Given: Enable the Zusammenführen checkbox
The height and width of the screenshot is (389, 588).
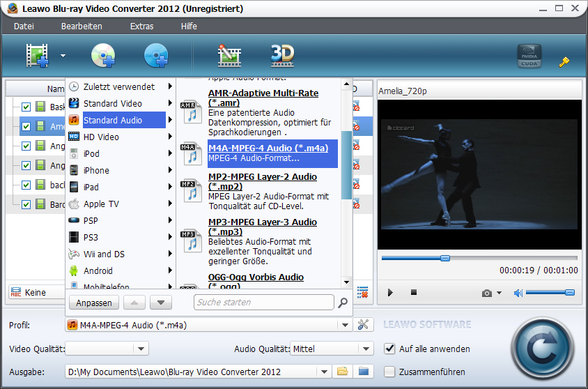Looking at the screenshot, I should point(390,372).
